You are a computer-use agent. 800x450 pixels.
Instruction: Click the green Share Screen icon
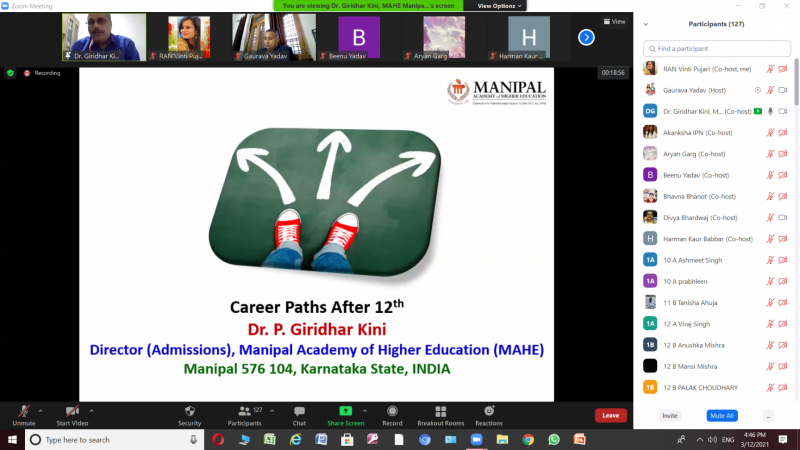(345, 411)
